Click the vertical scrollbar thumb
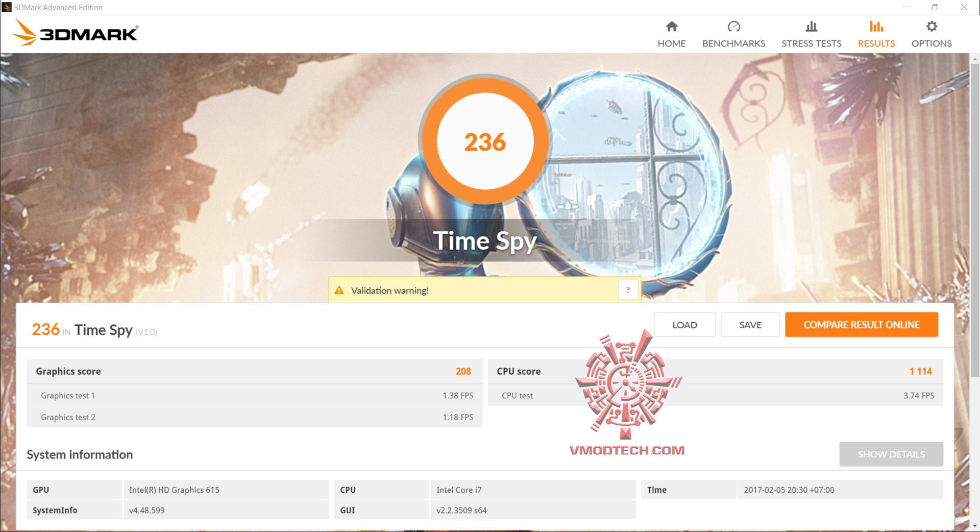 click(x=974, y=220)
